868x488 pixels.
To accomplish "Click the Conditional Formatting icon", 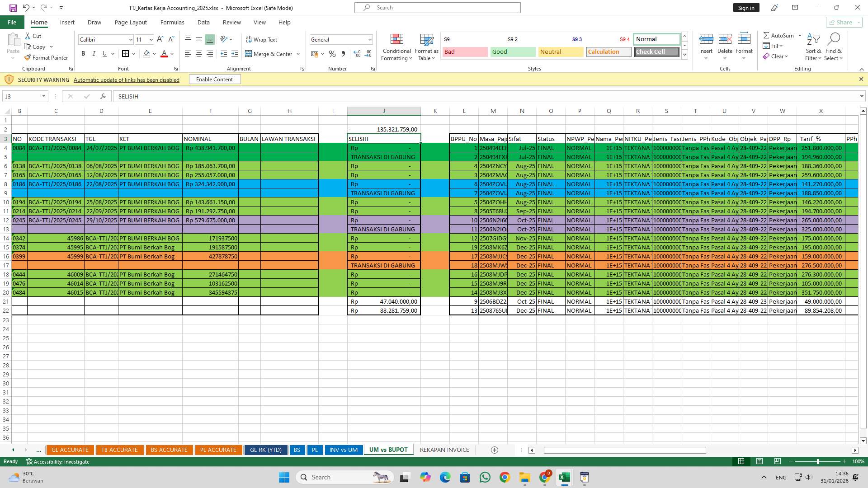I will (x=396, y=40).
